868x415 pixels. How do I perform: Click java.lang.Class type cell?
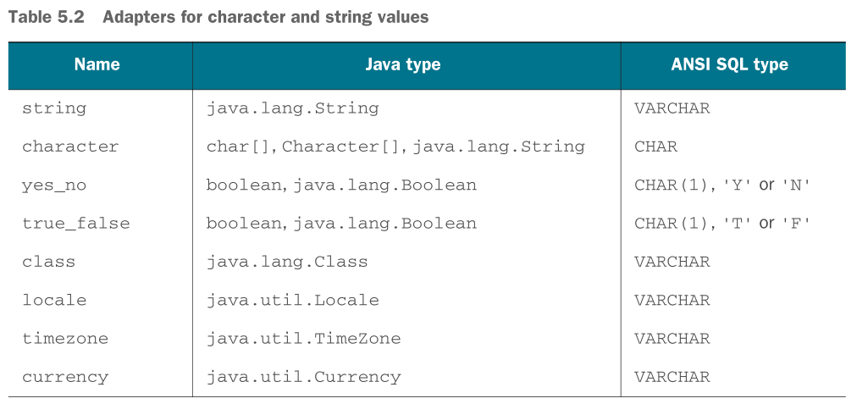coord(287,261)
